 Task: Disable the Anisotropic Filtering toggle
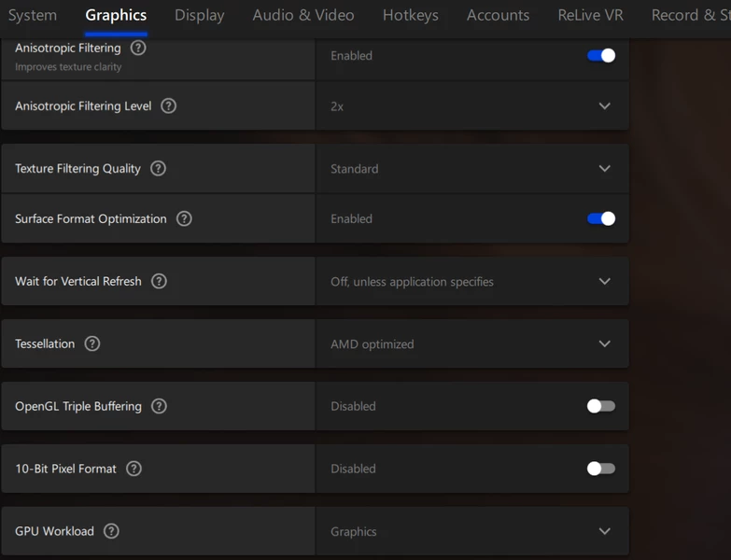(600, 56)
